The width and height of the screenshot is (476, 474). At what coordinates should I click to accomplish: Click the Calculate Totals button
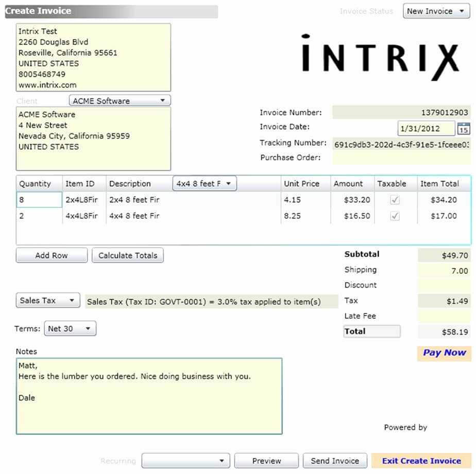click(128, 255)
